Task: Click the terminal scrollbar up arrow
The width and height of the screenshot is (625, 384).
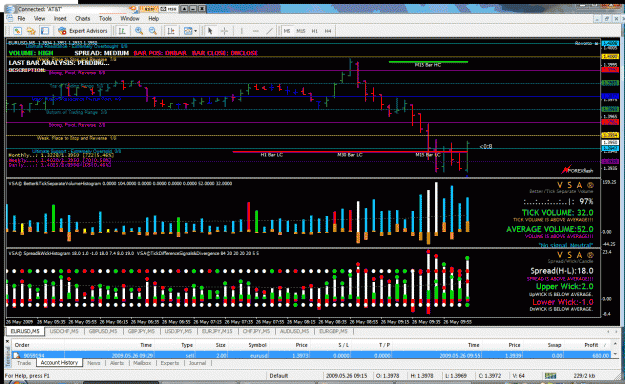Action: tap(615, 344)
